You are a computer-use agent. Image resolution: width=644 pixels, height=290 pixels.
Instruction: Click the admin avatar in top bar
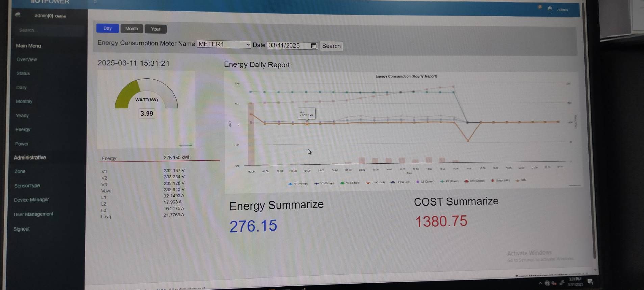(550, 9)
